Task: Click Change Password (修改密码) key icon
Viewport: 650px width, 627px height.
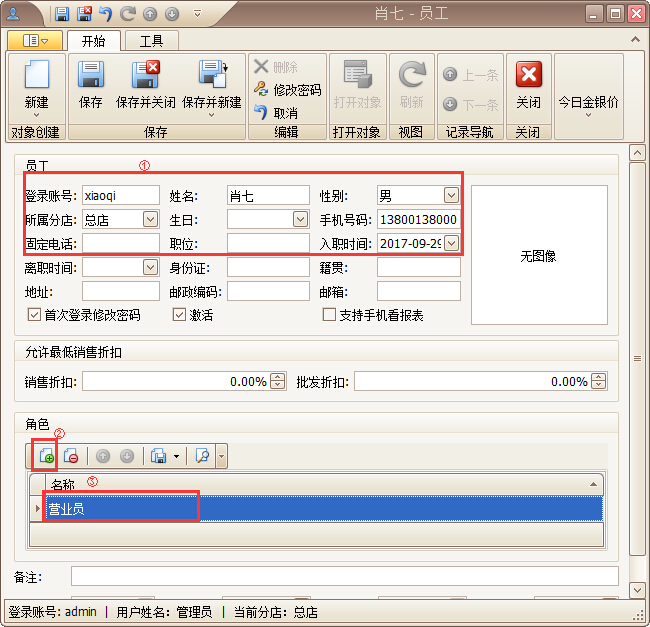Action: 262,90
